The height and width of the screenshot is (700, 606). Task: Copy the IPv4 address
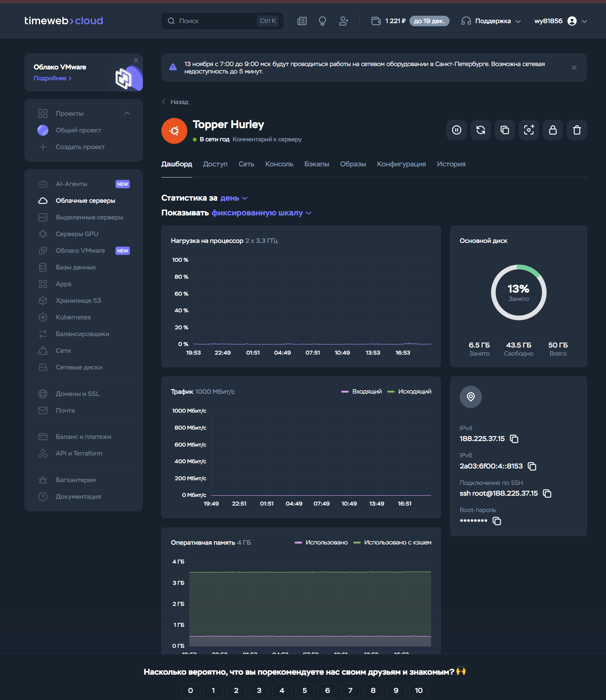514,439
